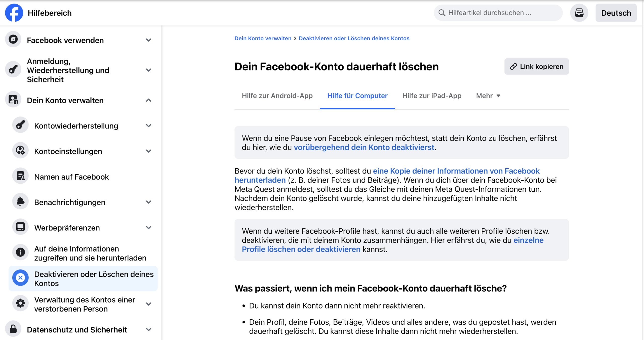Open the support inbox icon
The height and width of the screenshot is (340, 644).
pyautogui.click(x=579, y=13)
